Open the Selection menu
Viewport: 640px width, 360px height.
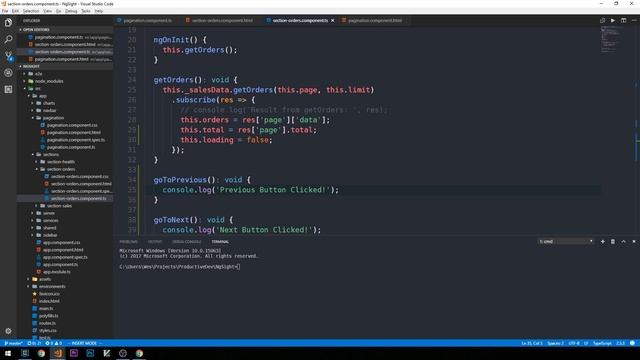pyautogui.click(x=31, y=11)
